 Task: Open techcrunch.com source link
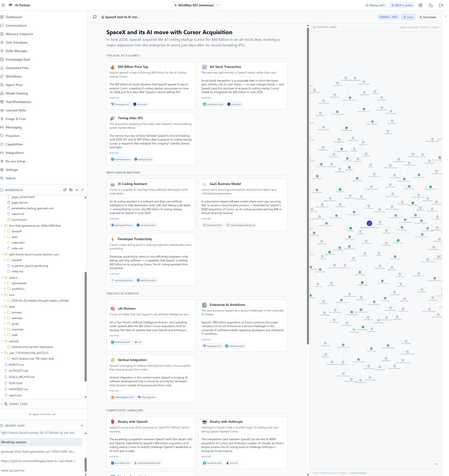(x=213, y=104)
